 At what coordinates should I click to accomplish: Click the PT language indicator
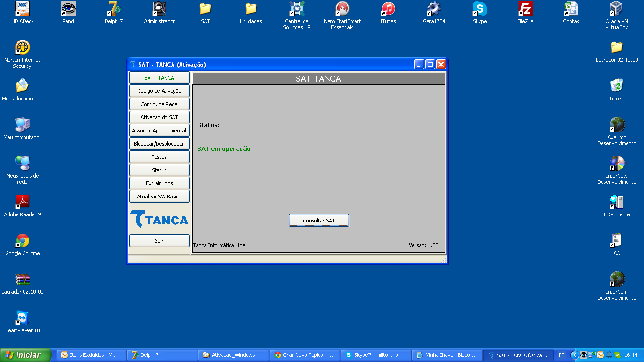(x=561, y=355)
